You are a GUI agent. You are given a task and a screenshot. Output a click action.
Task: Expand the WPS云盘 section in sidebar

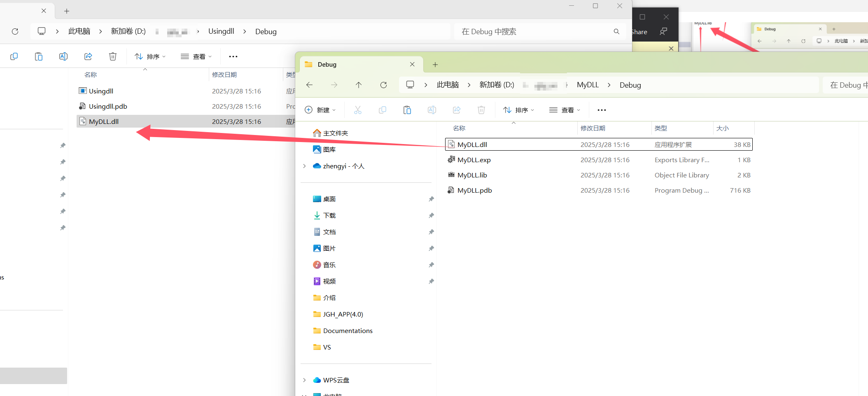pos(304,380)
